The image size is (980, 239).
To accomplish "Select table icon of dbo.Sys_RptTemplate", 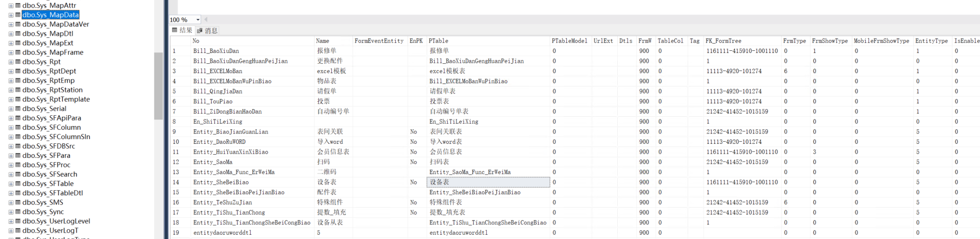I will [x=18, y=99].
